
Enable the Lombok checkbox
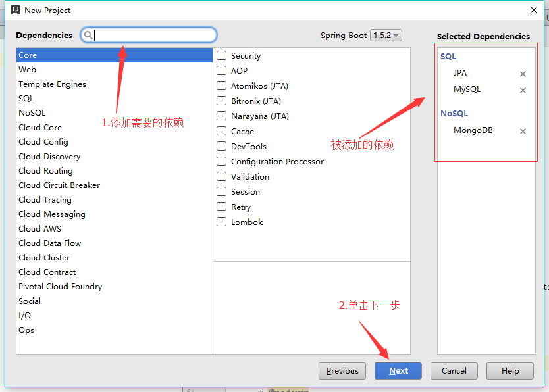click(221, 222)
